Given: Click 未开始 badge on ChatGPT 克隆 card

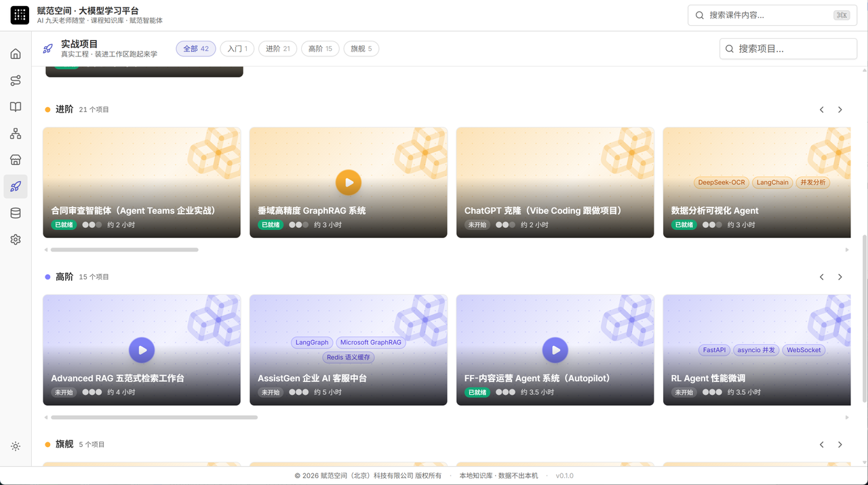Looking at the screenshot, I should tap(477, 225).
